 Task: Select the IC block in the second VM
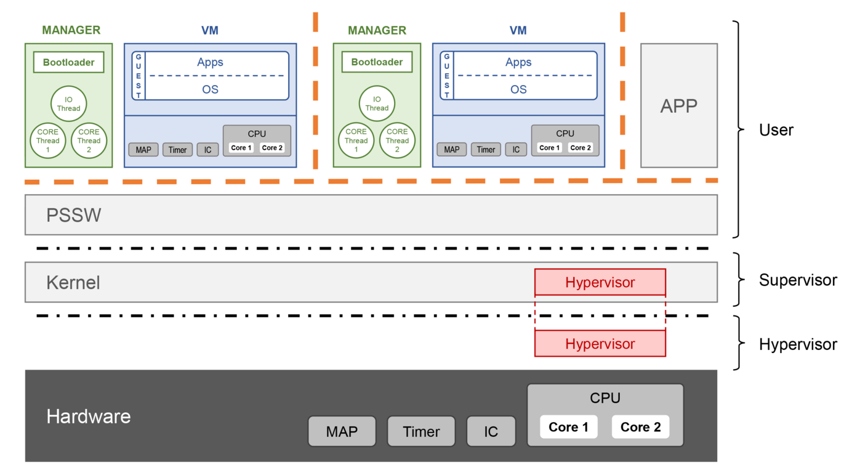pyautogui.click(x=516, y=149)
